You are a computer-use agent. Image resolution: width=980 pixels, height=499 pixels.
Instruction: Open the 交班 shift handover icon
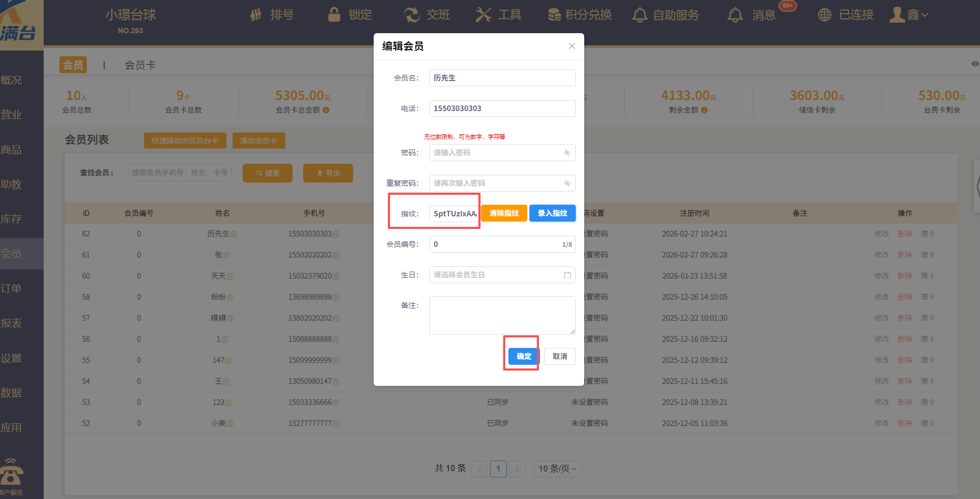point(412,15)
